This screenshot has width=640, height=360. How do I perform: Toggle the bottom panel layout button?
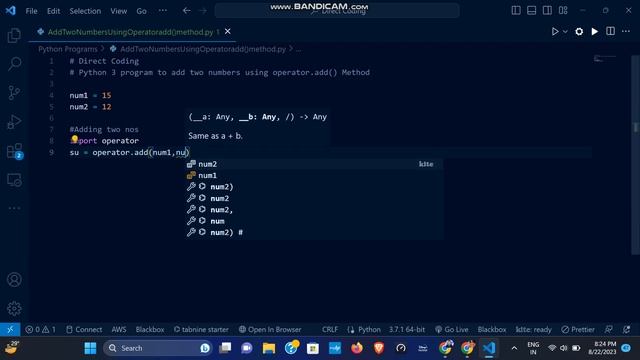[x=531, y=11]
